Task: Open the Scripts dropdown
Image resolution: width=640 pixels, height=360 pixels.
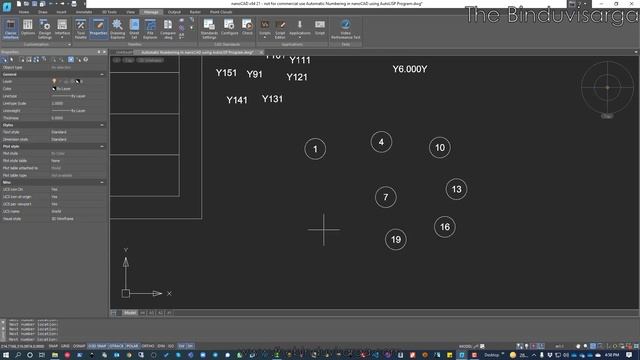Action: tap(264, 29)
